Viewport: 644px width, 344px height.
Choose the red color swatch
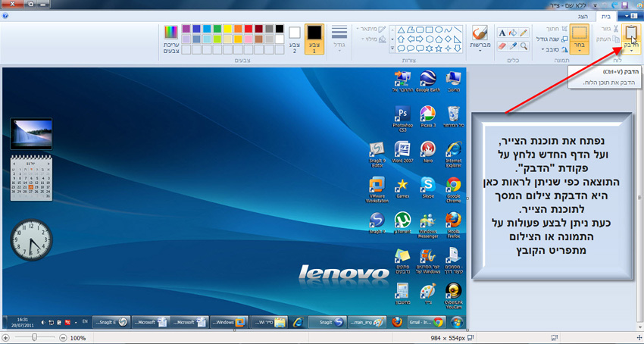pyautogui.click(x=249, y=29)
